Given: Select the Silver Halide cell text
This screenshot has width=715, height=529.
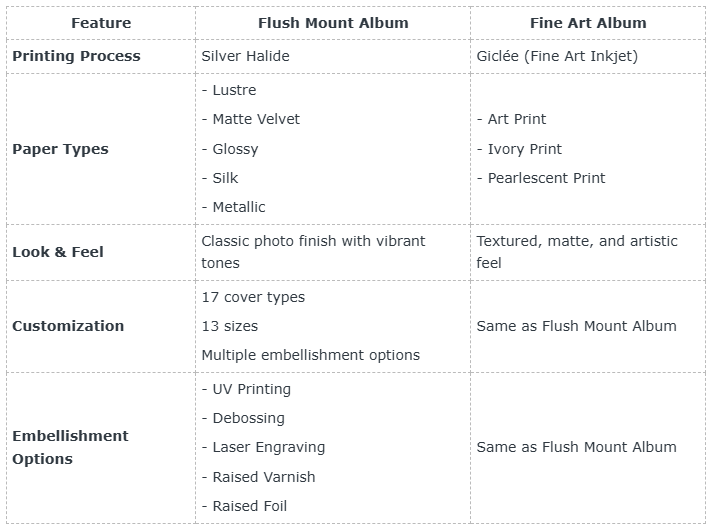Looking at the screenshot, I should click(245, 56).
